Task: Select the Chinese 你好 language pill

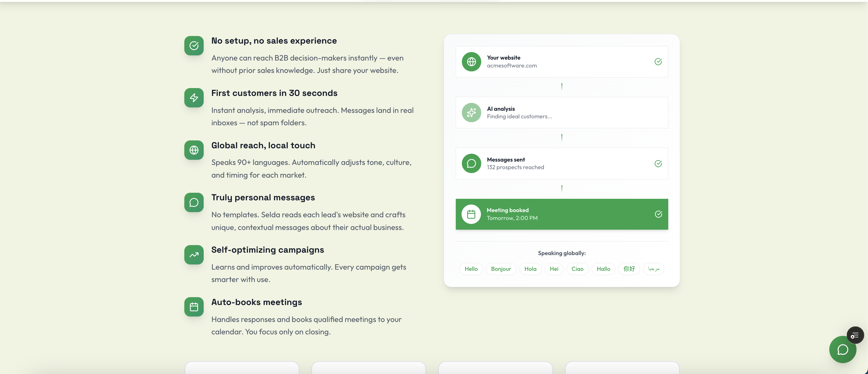Action: [x=629, y=269]
